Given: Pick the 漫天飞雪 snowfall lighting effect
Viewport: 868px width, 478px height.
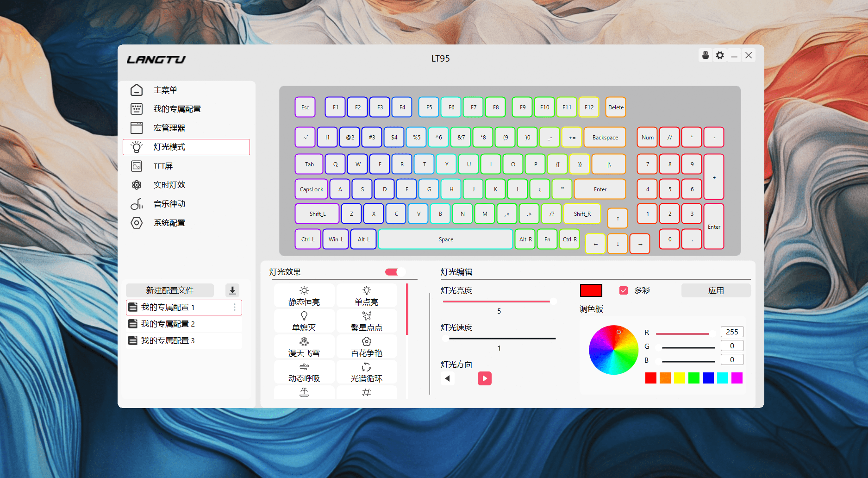Looking at the screenshot, I should click(304, 347).
